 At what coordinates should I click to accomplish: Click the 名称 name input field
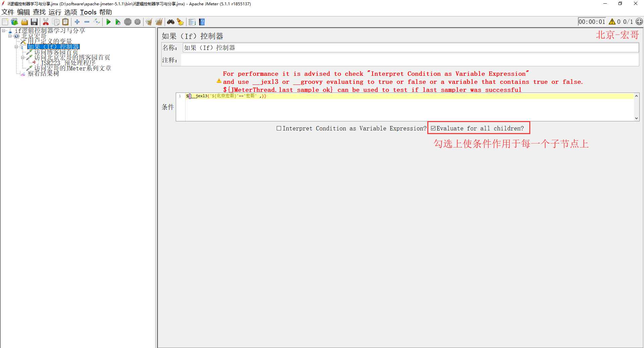[411, 48]
